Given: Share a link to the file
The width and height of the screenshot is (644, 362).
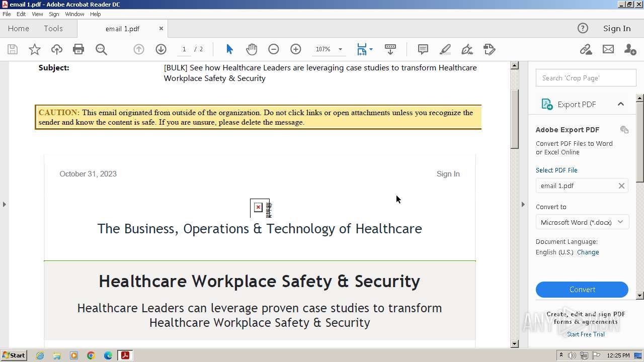Looking at the screenshot, I should [x=586, y=49].
